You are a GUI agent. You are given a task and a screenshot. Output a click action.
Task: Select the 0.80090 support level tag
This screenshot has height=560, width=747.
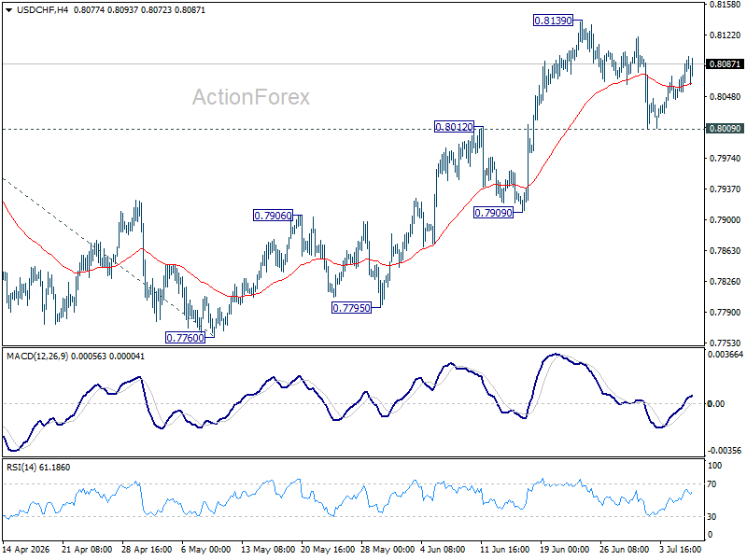(725, 129)
